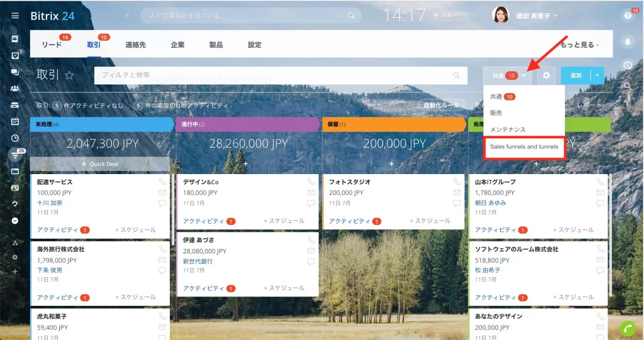Screen dimensions: 644x340
Task: Click the green phone call button
Action: tap(628, 329)
